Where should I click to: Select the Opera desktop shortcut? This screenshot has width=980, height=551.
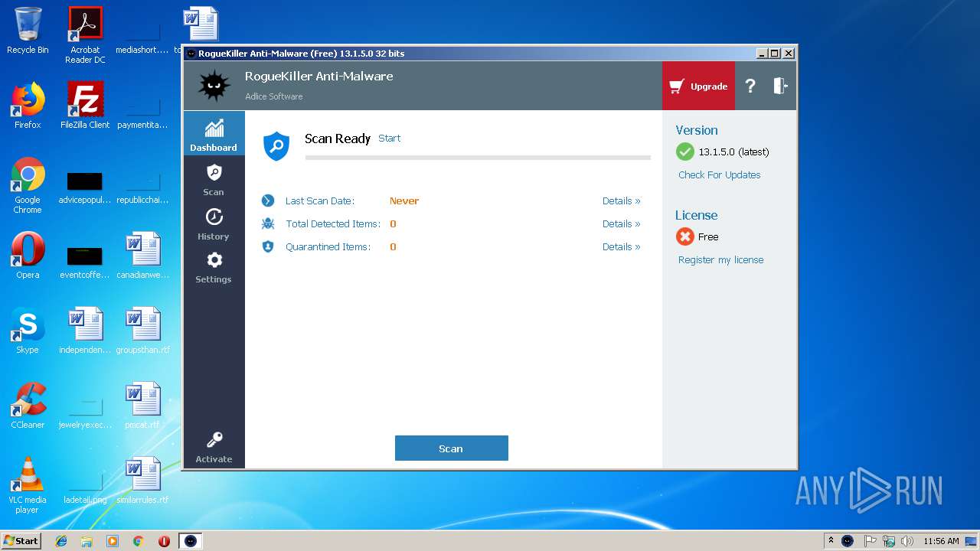tap(28, 256)
